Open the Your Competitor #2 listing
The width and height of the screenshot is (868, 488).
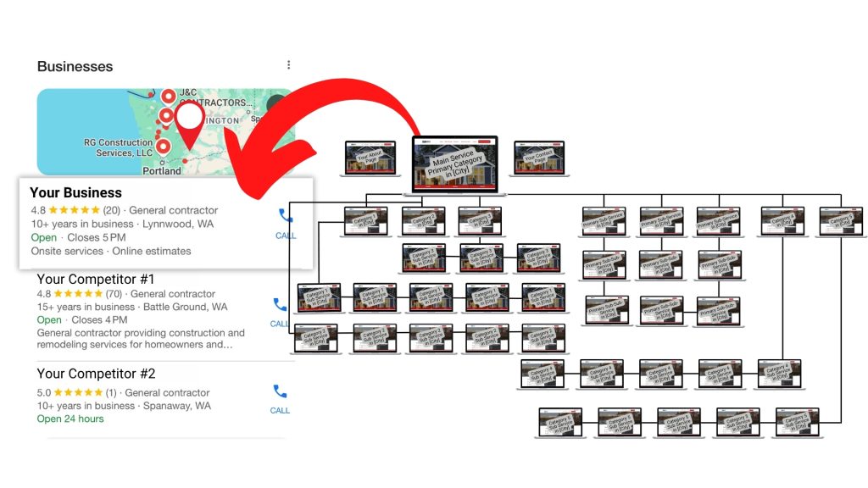coord(96,374)
